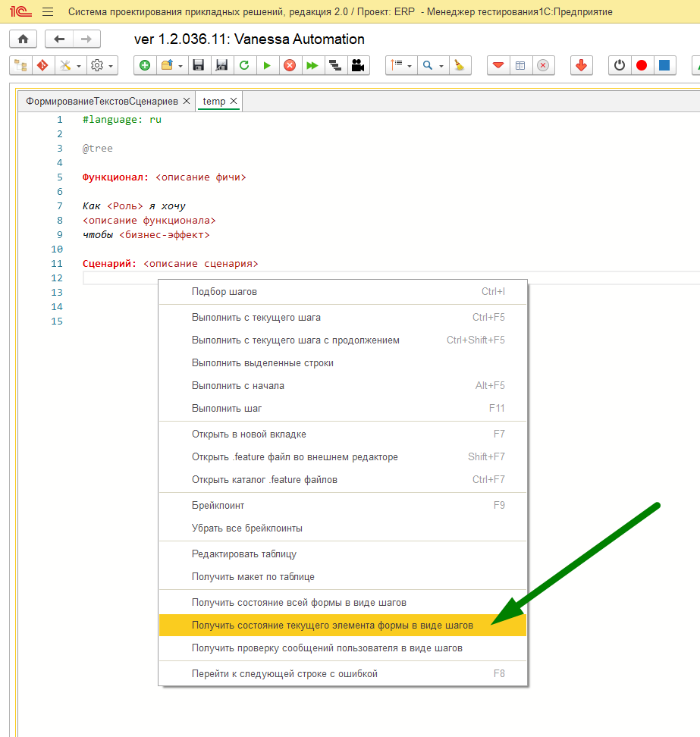
Task: Choose Получить состояние текущего элемента формы
Action: 343,625
